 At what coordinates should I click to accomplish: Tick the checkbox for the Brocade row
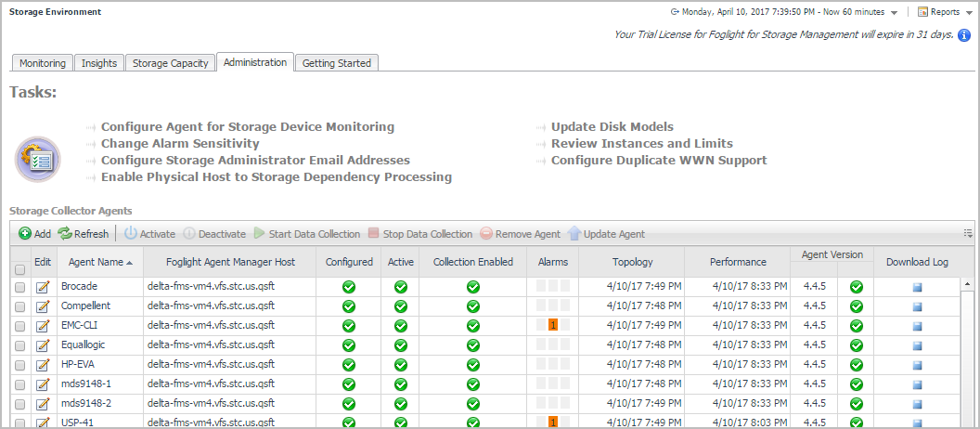(20, 287)
